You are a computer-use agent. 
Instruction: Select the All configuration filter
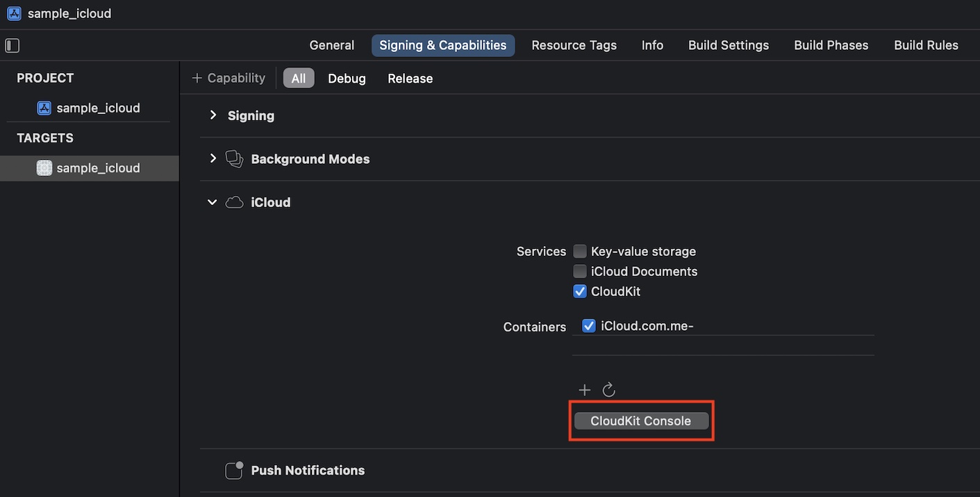point(299,79)
